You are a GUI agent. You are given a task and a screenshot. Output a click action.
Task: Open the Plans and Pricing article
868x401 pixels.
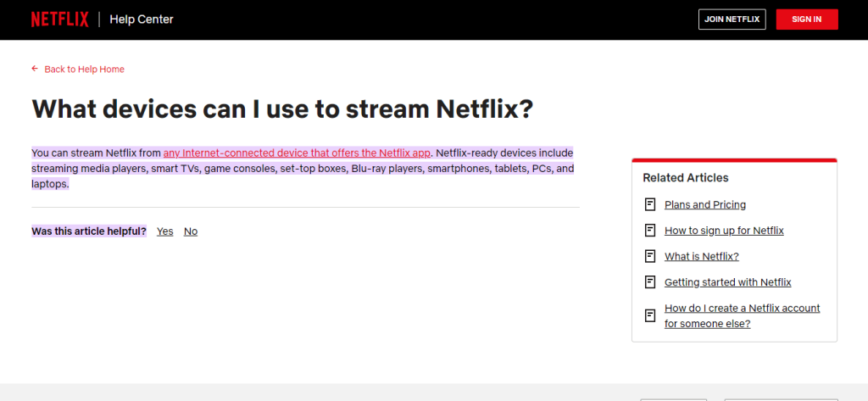coord(704,205)
